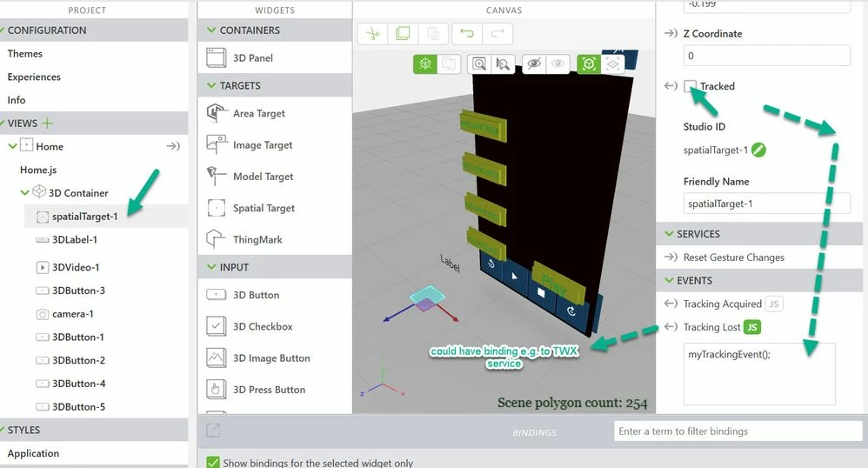
Task: Edit Studio ID with green pencil icon
Action: (759, 150)
